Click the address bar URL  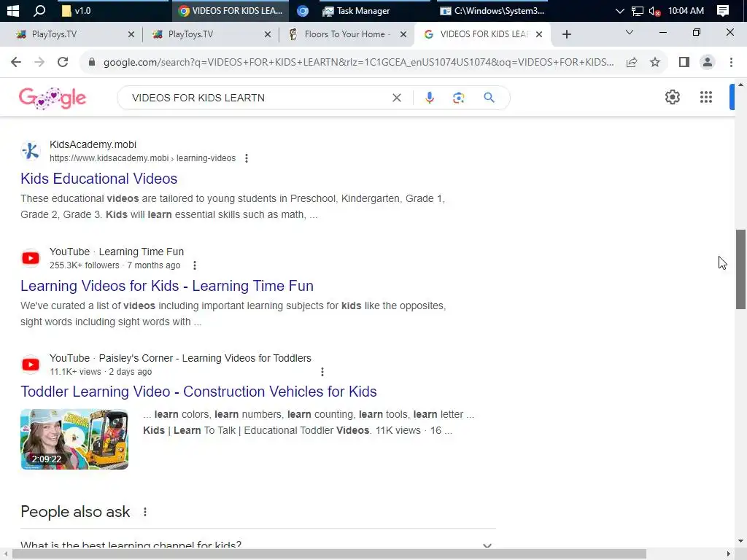click(358, 62)
